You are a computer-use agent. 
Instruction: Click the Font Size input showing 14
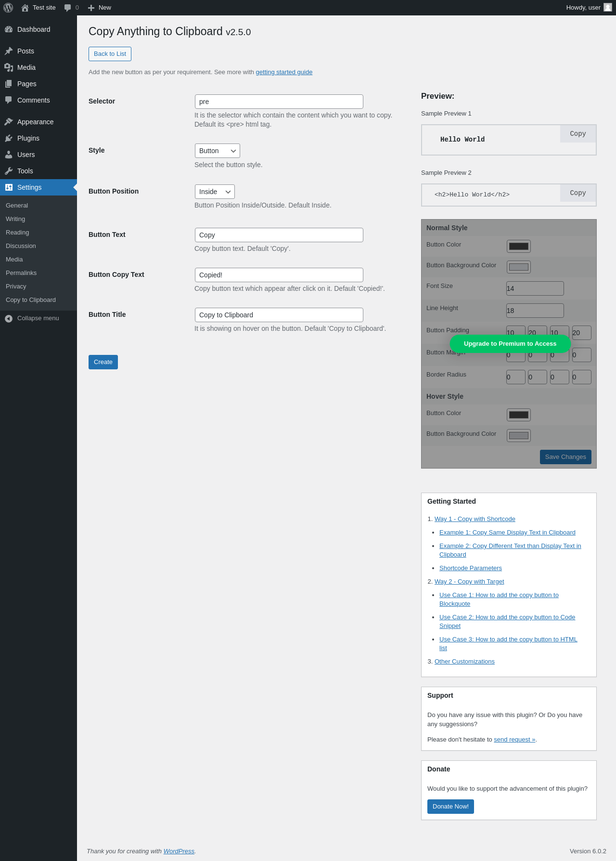535,288
